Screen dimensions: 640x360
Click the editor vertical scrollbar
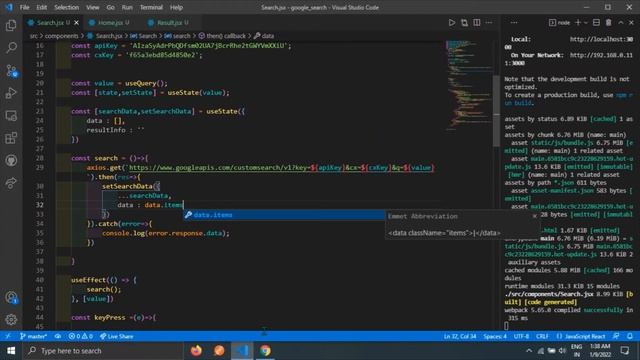point(496,111)
